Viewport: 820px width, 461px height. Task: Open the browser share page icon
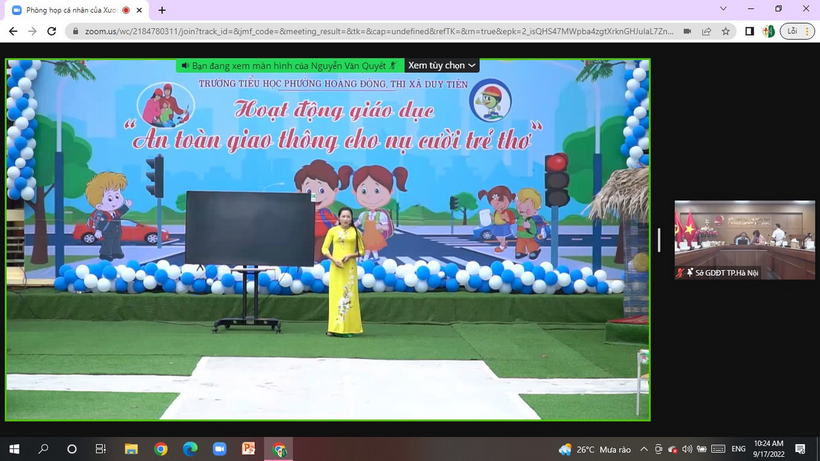tap(708, 31)
